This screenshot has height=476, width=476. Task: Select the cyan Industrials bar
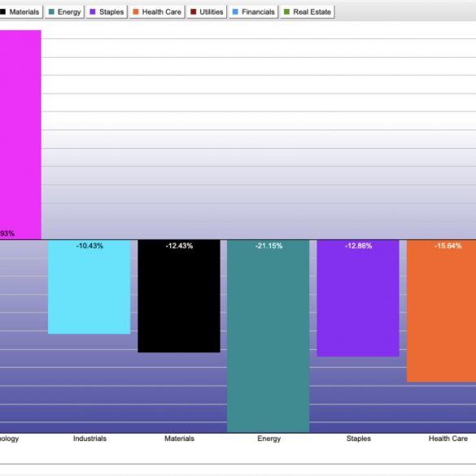[90, 287]
